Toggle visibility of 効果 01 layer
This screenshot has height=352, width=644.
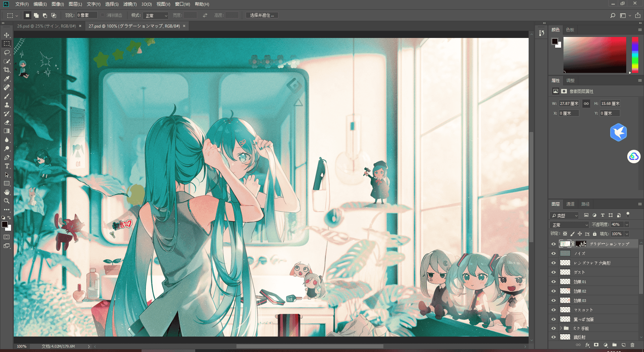point(554,282)
